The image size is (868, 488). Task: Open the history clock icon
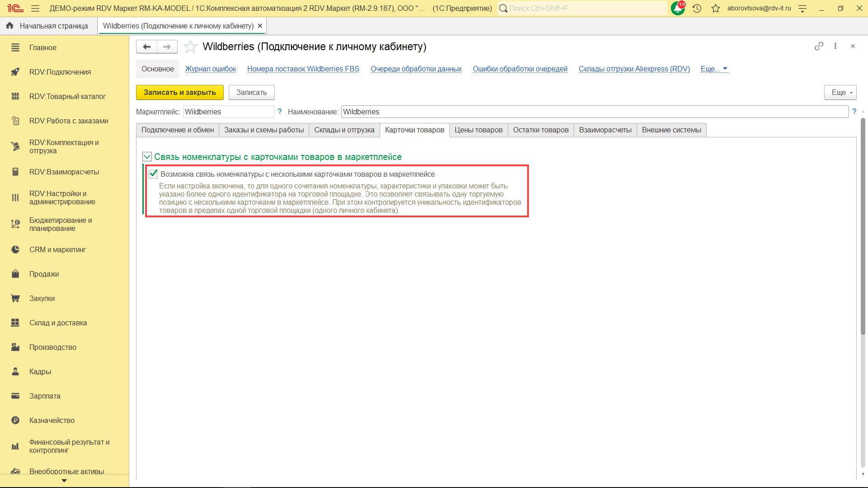(x=697, y=9)
